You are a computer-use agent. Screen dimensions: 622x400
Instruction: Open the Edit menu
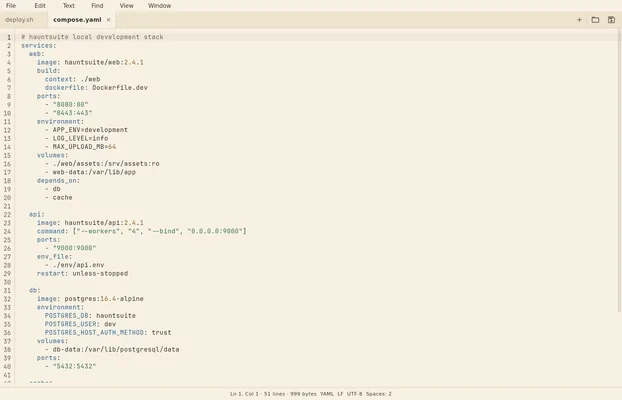tap(40, 6)
